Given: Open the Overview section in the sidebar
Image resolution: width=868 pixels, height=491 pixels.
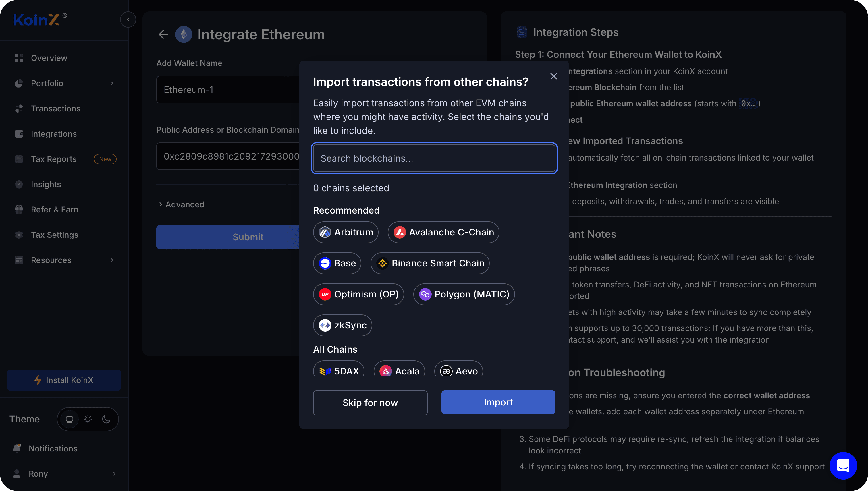Looking at the screenshot, I should click(49, 58).
